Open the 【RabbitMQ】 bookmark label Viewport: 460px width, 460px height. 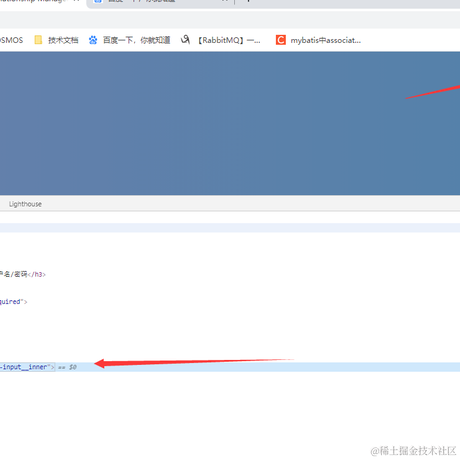[x=228, y=40]
